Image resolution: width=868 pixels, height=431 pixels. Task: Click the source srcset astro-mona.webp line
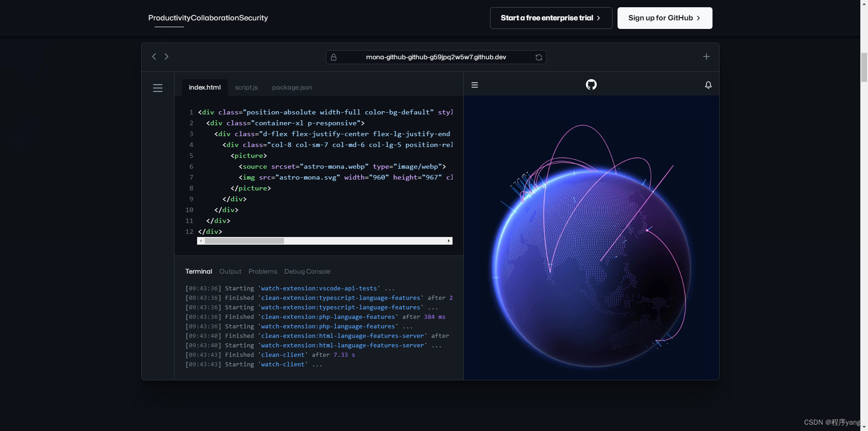[342, 166]
